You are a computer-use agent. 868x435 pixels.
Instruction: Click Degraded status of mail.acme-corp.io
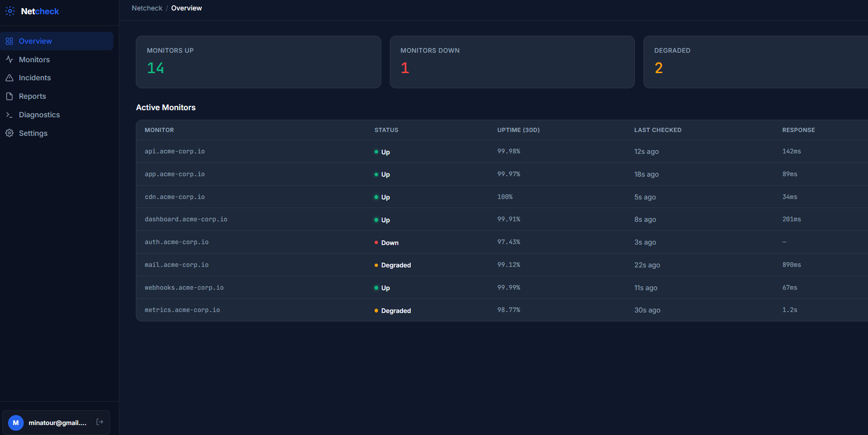[x=393, y=265]
